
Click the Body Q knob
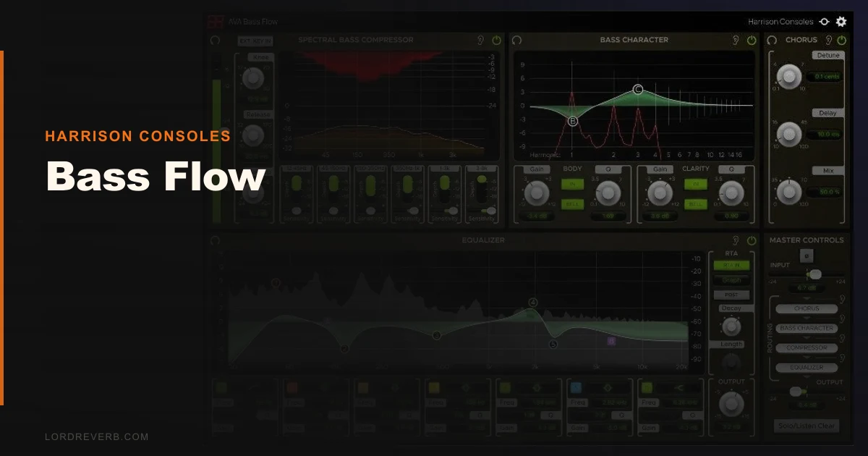[x=608, y=192]
